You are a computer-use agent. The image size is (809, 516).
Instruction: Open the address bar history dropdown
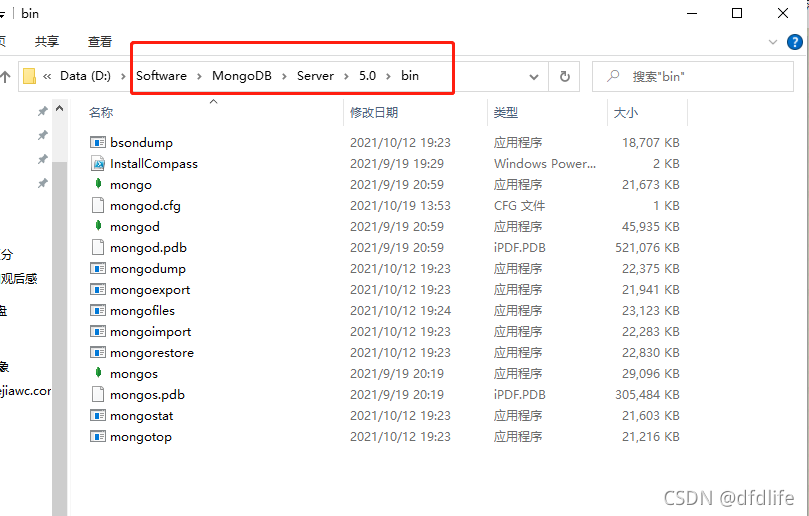point(534,77)
